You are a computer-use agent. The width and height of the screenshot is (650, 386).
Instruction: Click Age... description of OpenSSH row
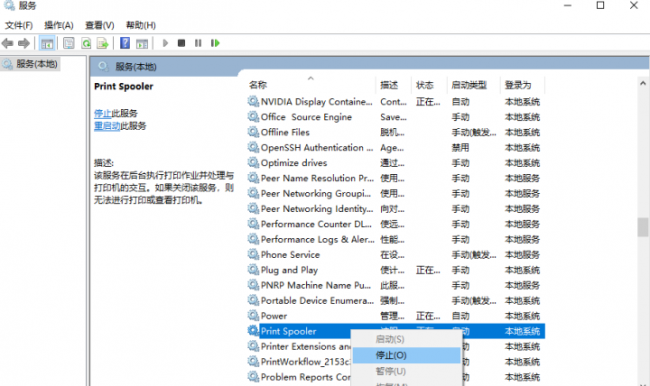tap(392, 148)
